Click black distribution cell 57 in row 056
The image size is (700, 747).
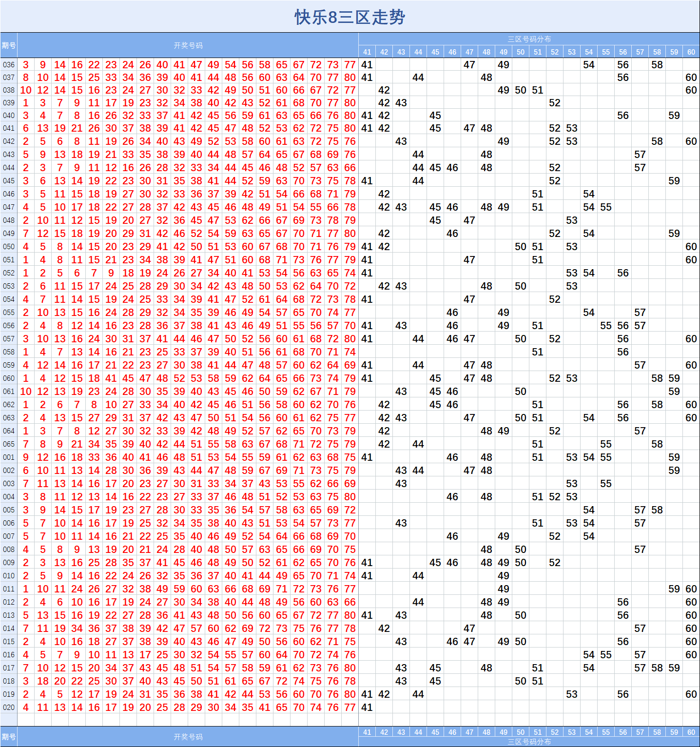pyautogui.click(x=640, y=326)
